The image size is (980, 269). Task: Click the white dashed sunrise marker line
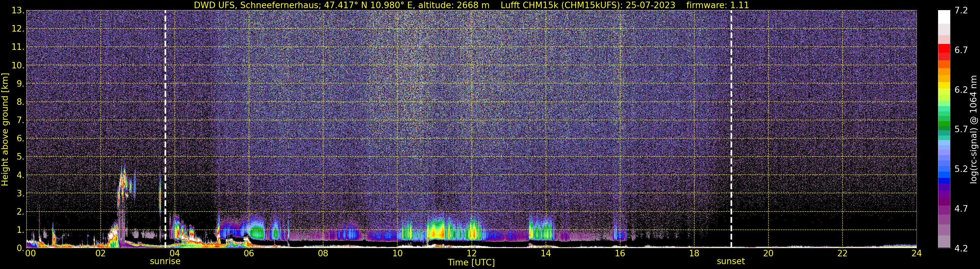(165, 129)
